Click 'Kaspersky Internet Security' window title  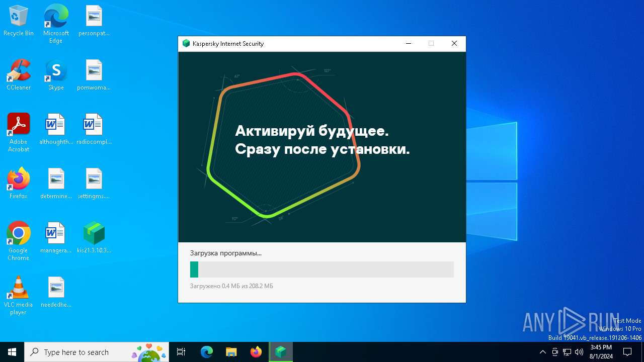tap(228, 44)
